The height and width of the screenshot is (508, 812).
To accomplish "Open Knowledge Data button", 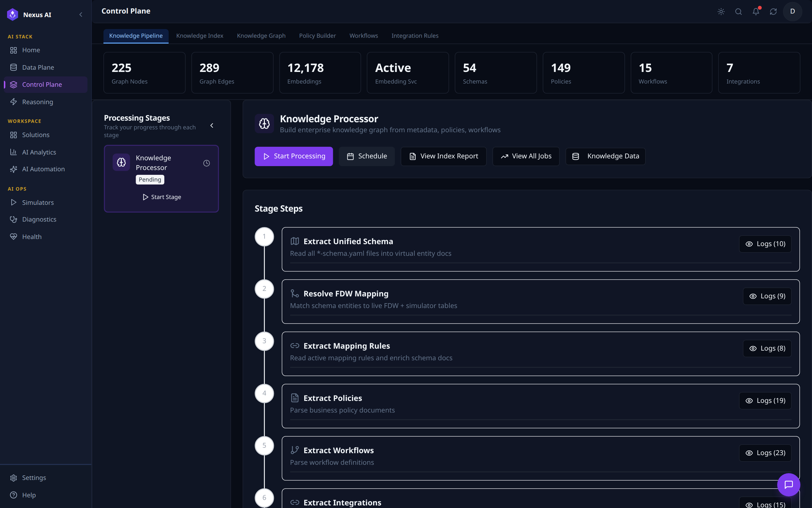I will click(x=605, y=156).
